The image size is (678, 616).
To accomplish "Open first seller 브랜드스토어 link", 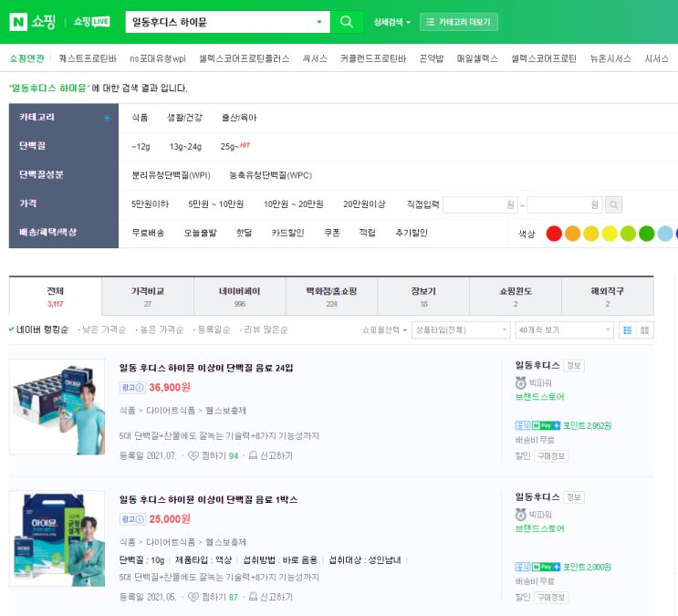I will 539,397.
